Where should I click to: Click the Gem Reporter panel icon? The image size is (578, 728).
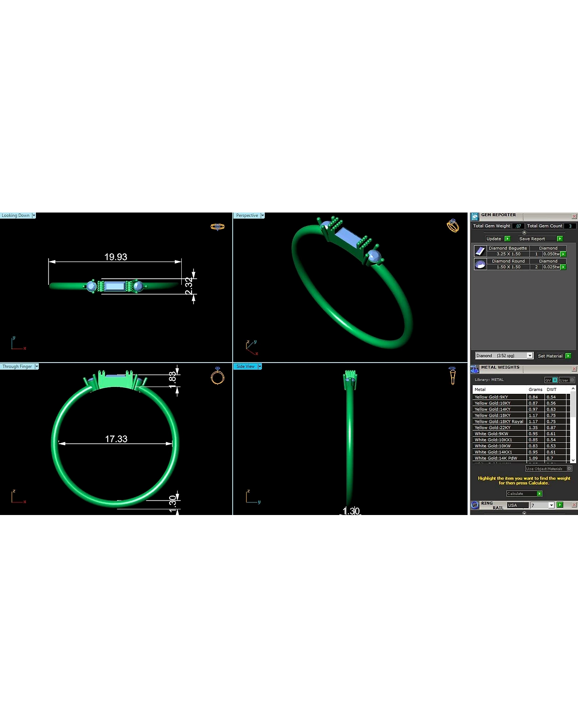475,216
